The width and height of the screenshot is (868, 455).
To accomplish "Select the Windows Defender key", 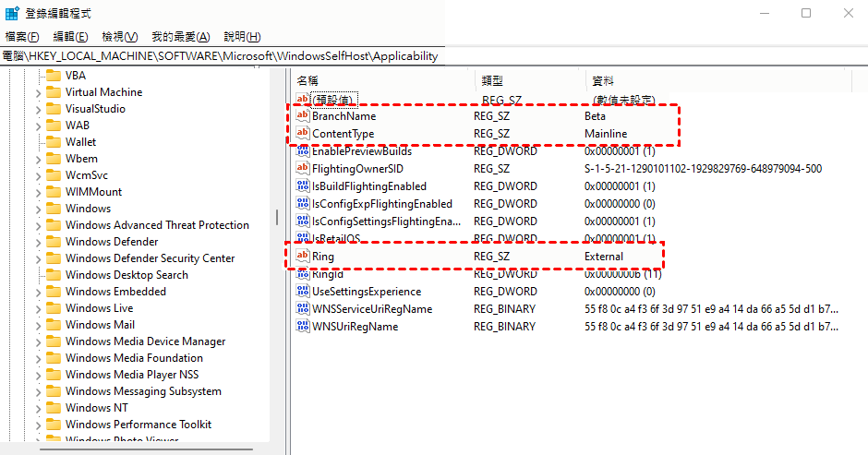I will tap(112, 241).
